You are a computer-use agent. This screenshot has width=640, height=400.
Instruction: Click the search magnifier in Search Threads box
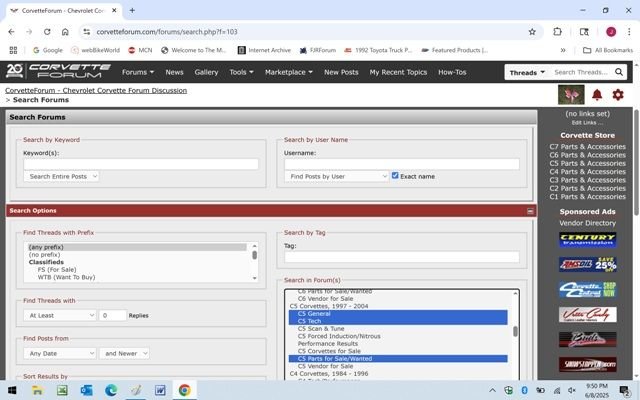621,72
